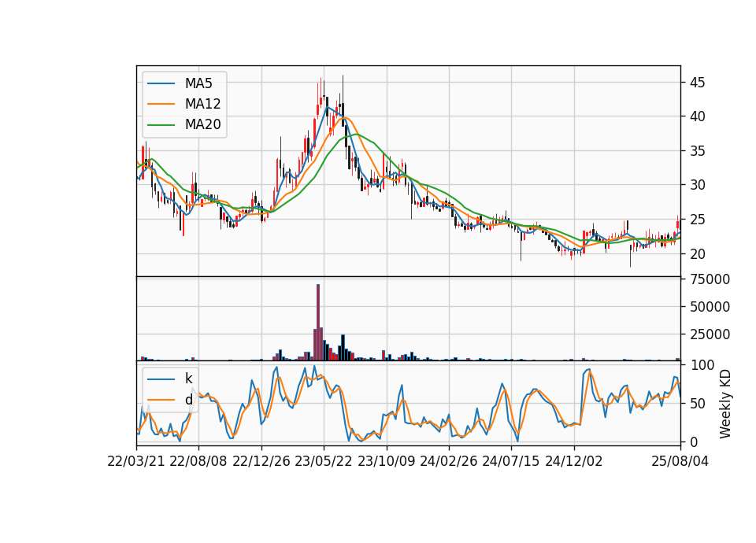Click the green MA20 legend line sample
756x543 pixels.
pos(161,124)
